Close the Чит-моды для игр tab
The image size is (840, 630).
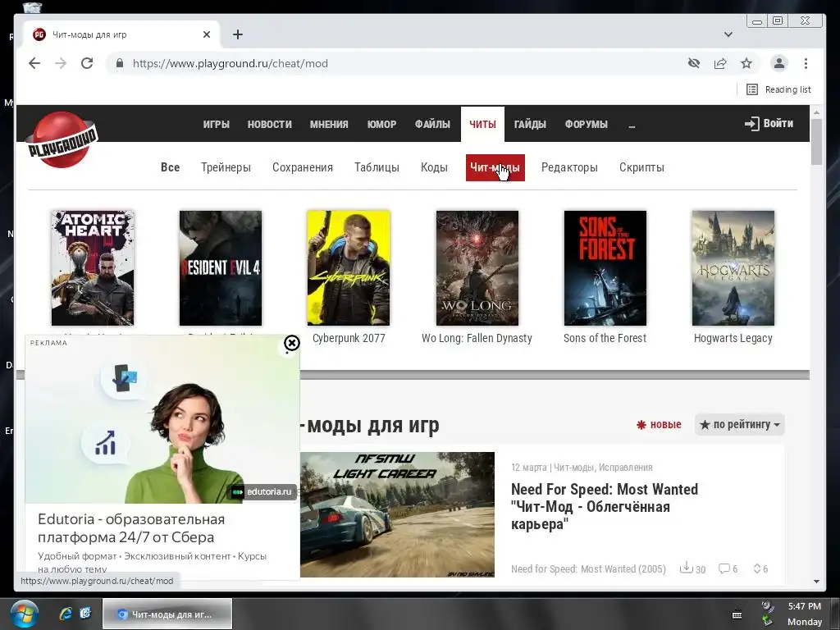(207, 34)
